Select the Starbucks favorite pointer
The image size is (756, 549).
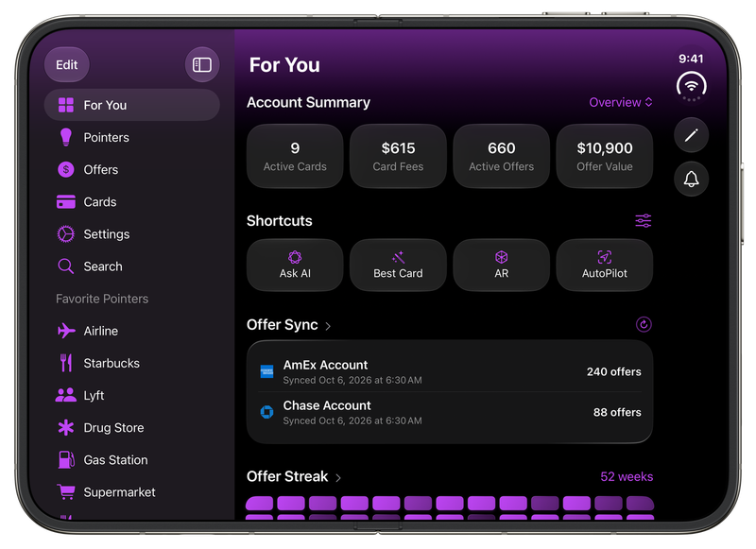tap(131, 364)
